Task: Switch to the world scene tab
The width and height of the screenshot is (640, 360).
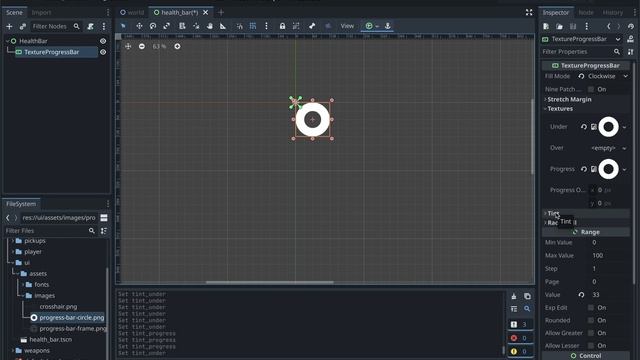Action: 132,12
